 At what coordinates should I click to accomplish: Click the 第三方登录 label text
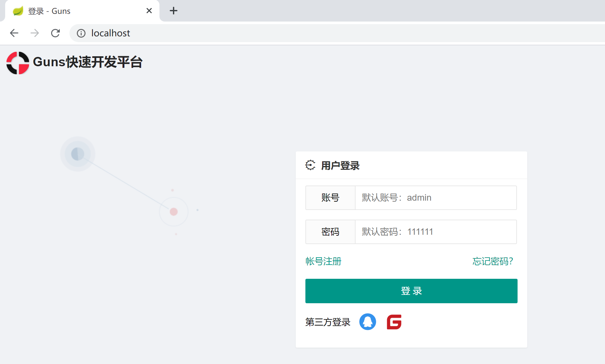tap(328, 322)
